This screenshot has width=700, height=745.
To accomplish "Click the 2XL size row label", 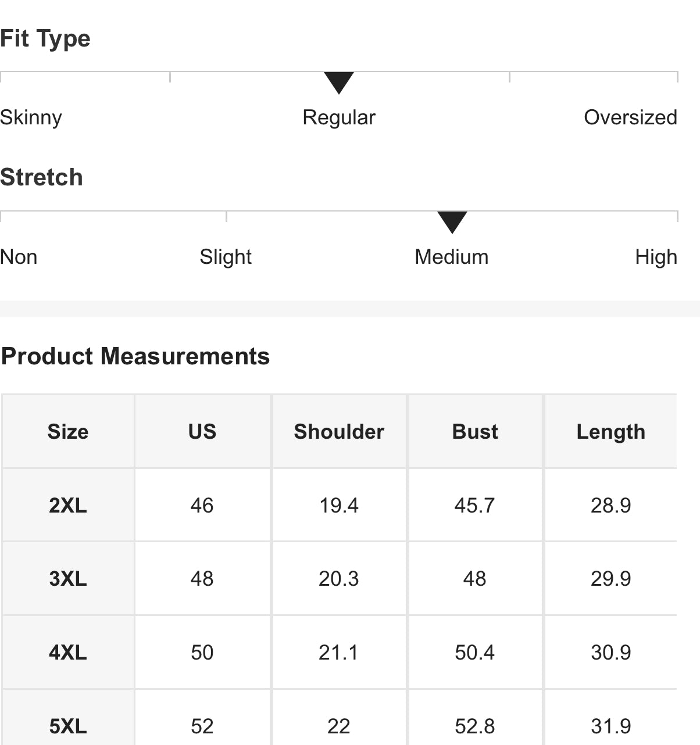I will (68, 506).
